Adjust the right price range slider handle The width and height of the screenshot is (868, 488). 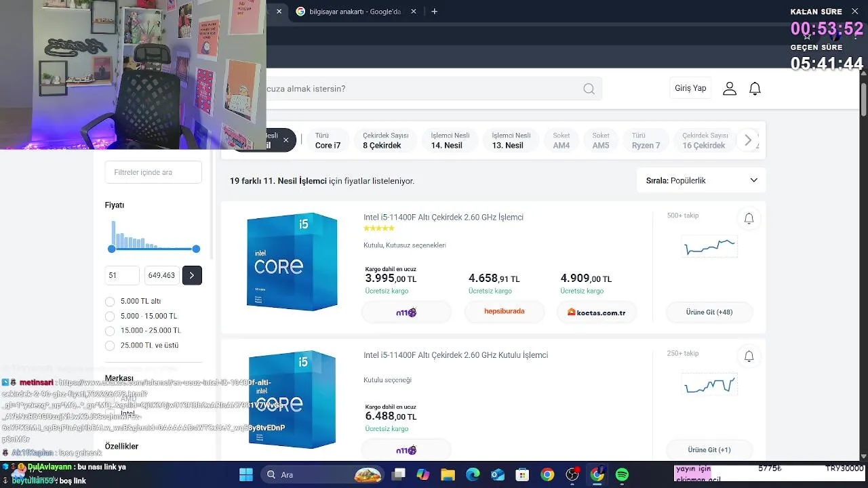pyautogui.click(x=196, y=249)
